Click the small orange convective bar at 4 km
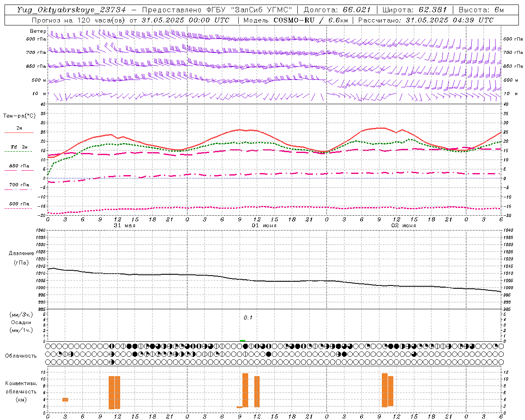This screenshot has height=420, width=525. coord(65,399)
